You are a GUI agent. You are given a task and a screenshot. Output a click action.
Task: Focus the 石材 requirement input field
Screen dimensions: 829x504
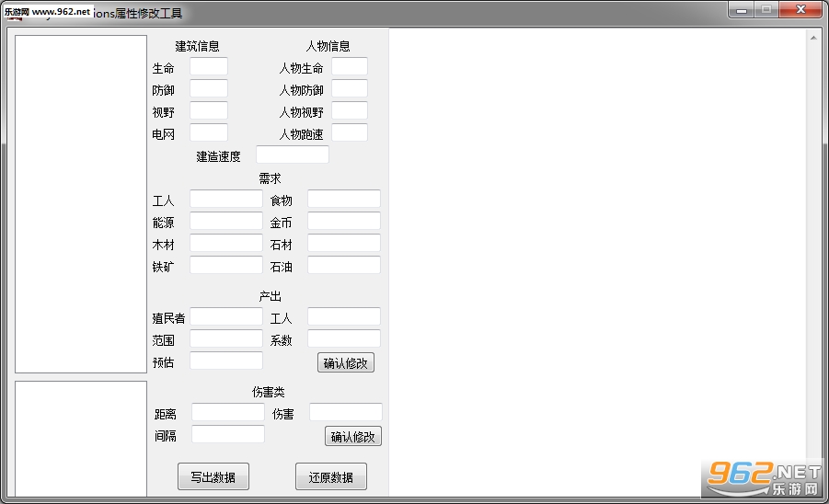[x=344, y=244]
